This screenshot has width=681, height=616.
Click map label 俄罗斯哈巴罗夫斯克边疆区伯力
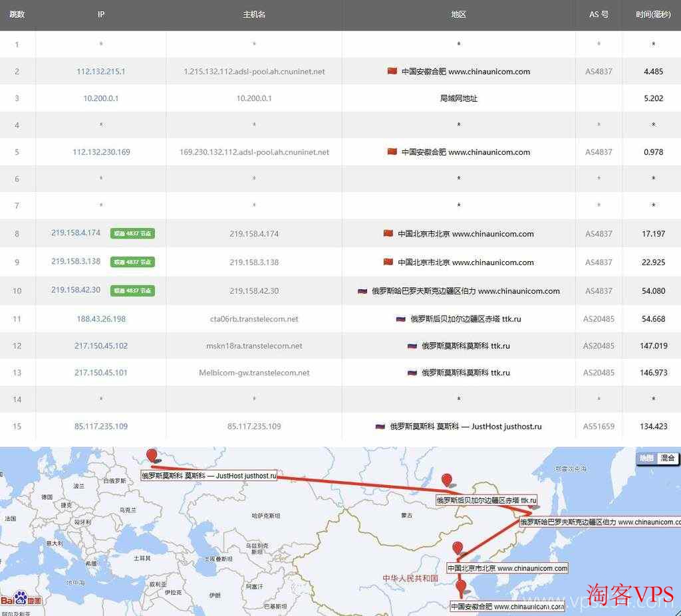coord(601,522)
